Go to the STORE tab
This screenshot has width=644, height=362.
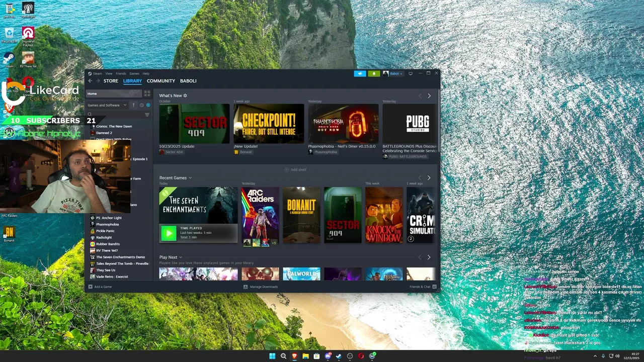[111, 81]
